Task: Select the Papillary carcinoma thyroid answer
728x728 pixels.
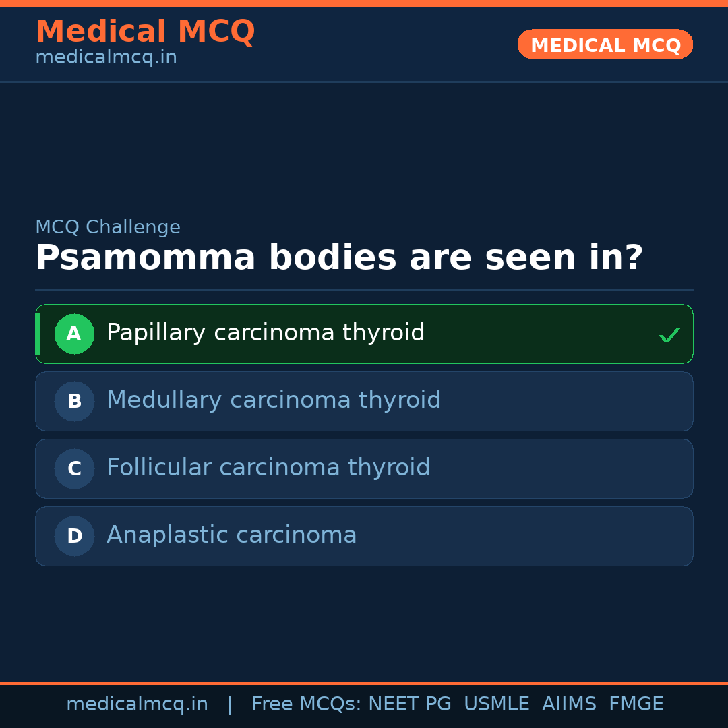Action: click(266, 333)
